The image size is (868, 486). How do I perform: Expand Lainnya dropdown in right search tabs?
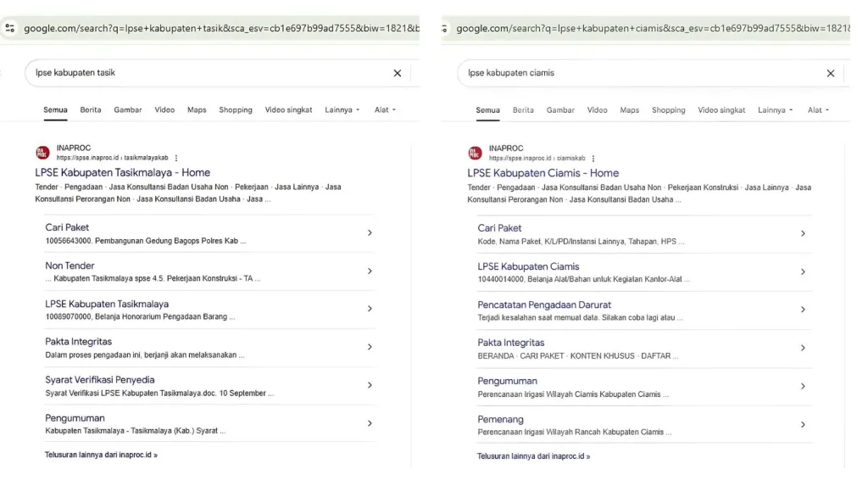tap(775, 110)
